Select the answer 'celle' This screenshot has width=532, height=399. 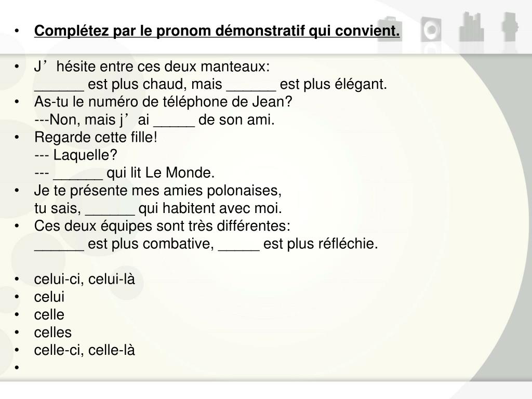(x=49, y=314)
